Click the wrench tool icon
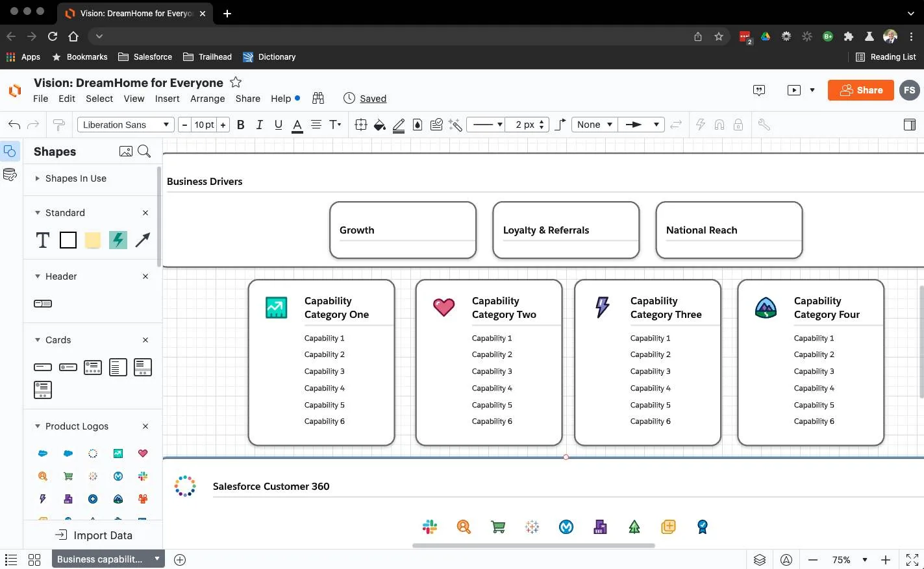The width and height of the screenshot is (924, 569). pos(764,125)
